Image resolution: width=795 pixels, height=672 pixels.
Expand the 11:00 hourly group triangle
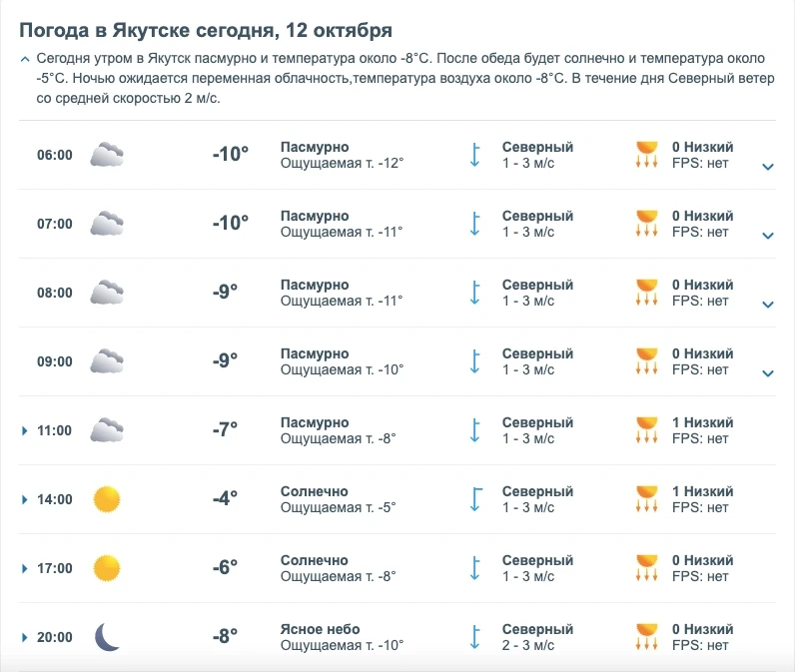pos(24,430)
